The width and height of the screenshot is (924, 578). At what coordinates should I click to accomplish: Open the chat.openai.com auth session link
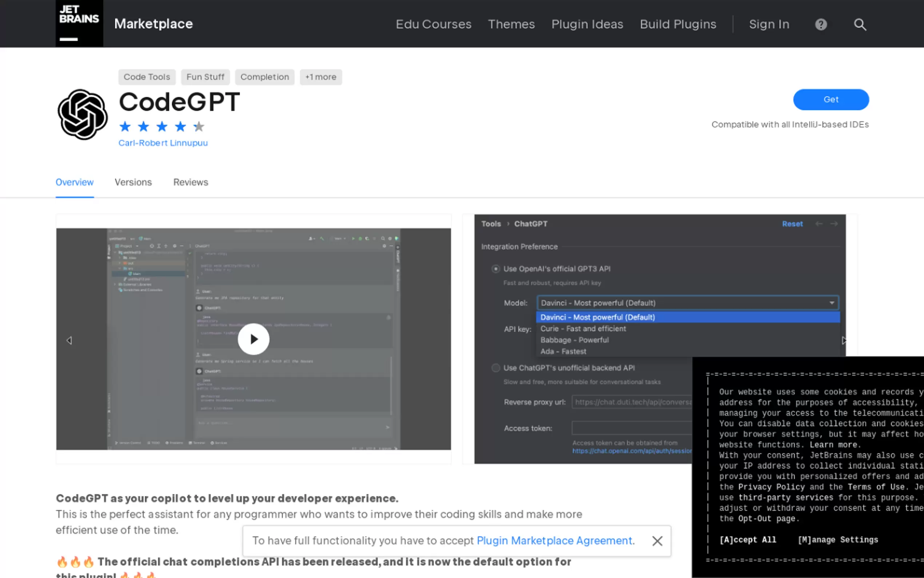632,451
